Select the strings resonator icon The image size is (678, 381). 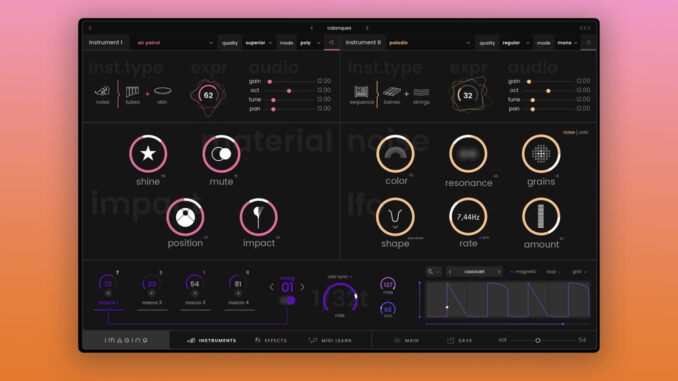[421, 92]
